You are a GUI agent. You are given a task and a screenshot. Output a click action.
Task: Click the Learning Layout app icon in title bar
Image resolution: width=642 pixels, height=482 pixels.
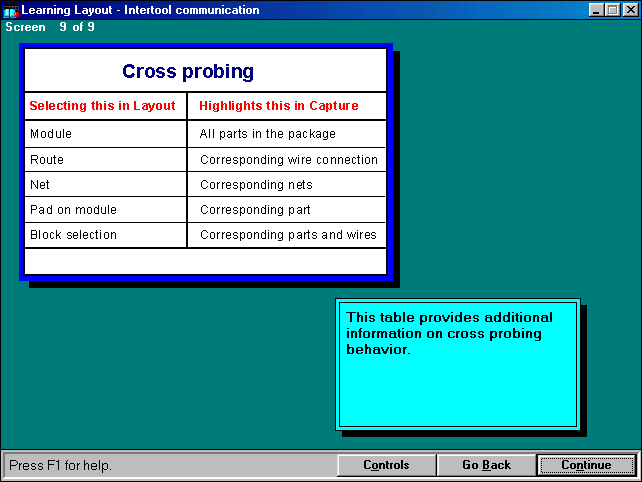click(x=11, y=10)
